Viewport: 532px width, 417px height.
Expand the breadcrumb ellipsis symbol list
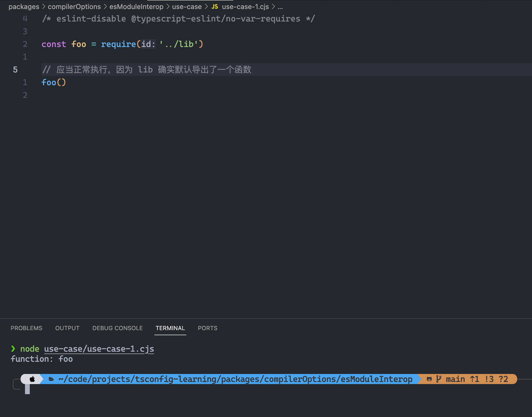coord(280,7)
